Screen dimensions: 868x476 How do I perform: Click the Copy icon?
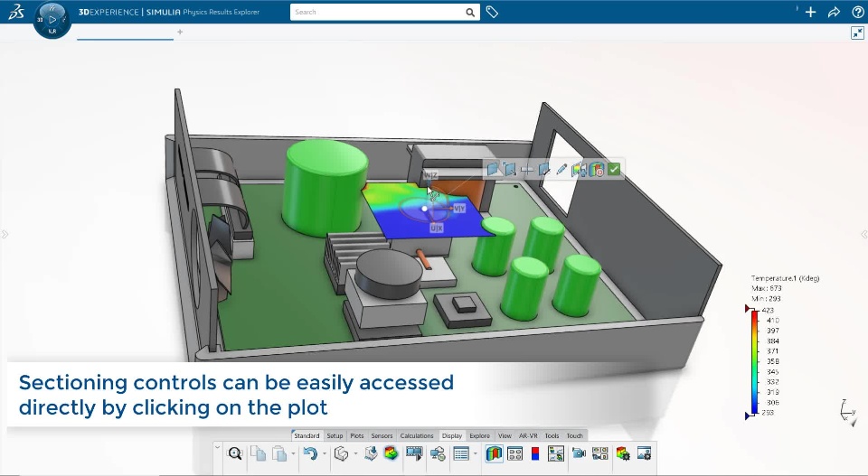(x=258, y=454)
